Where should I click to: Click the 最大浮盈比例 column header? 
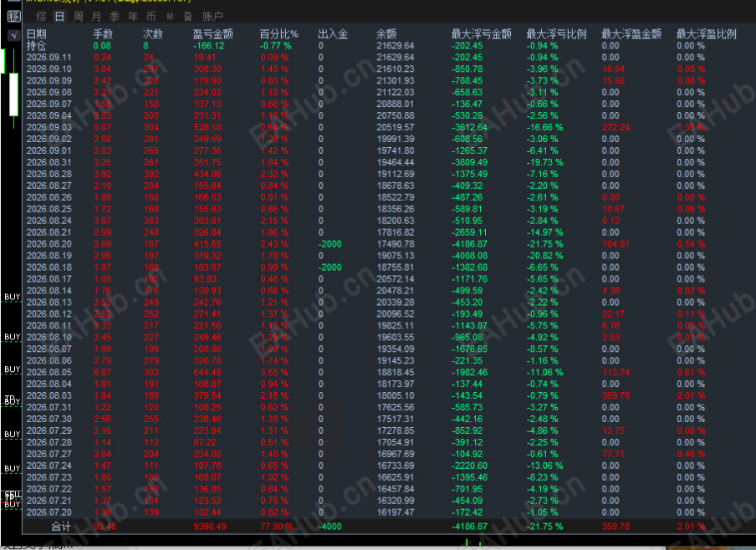tap(707, 33)
